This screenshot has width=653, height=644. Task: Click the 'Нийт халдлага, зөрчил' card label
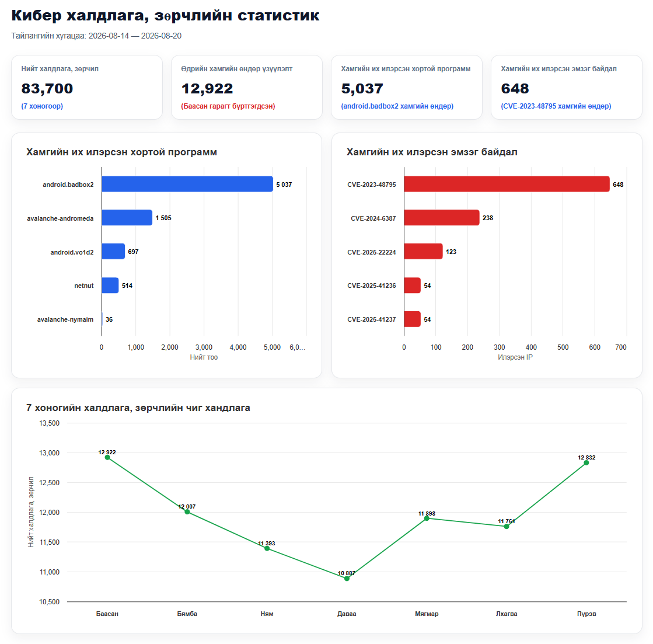click(60, 69)
